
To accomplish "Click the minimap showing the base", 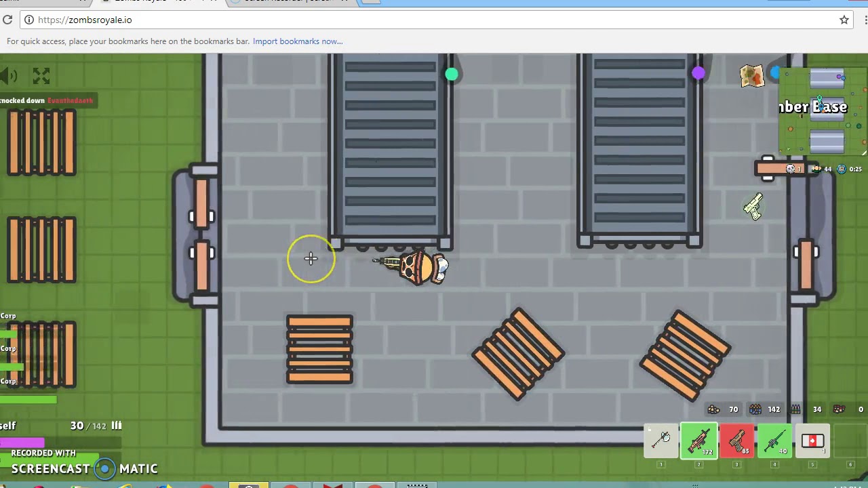I will [x=823, y=110].
